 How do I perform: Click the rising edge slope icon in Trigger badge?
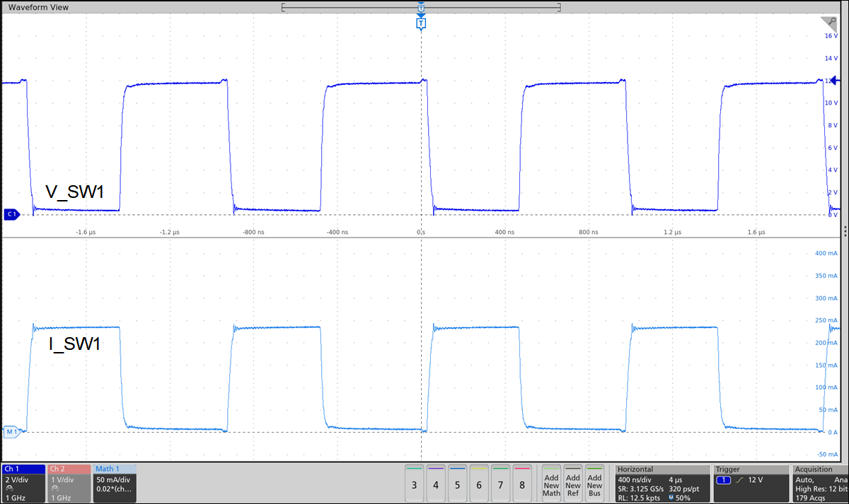741,481
